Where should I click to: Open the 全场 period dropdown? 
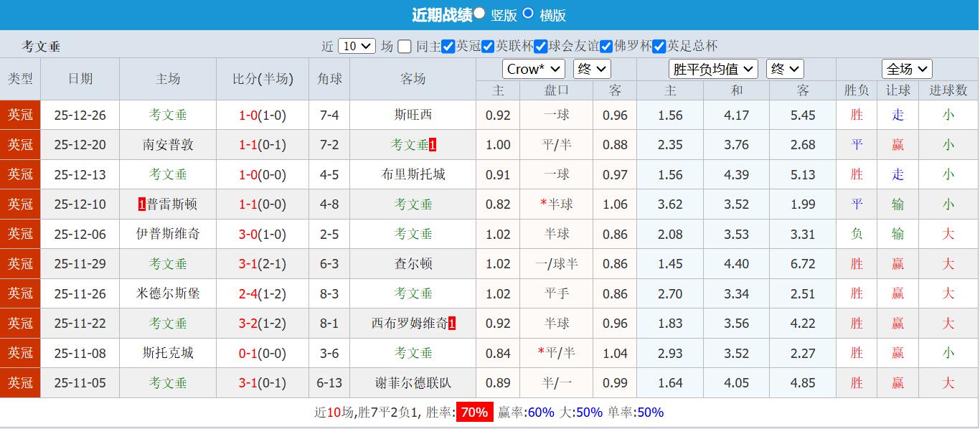pos(907,69)
